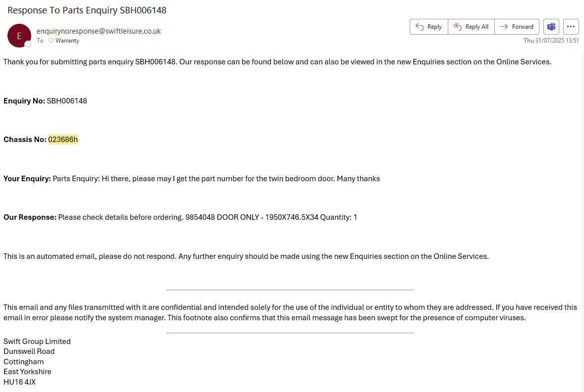Click the Reply All double-arrow icon
Screen dimensions: 584x392
point(458,27)
